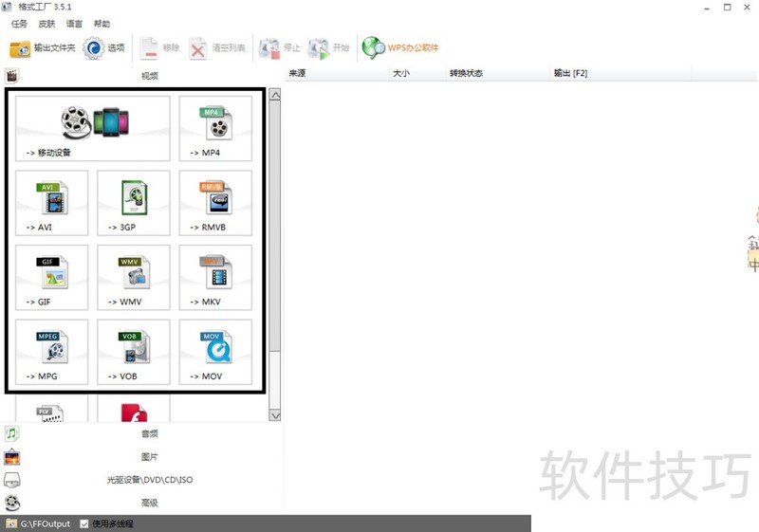Click the format list scrollbar thumb
Viewport: 759px width, 532px height.
[x=275, y=226]
